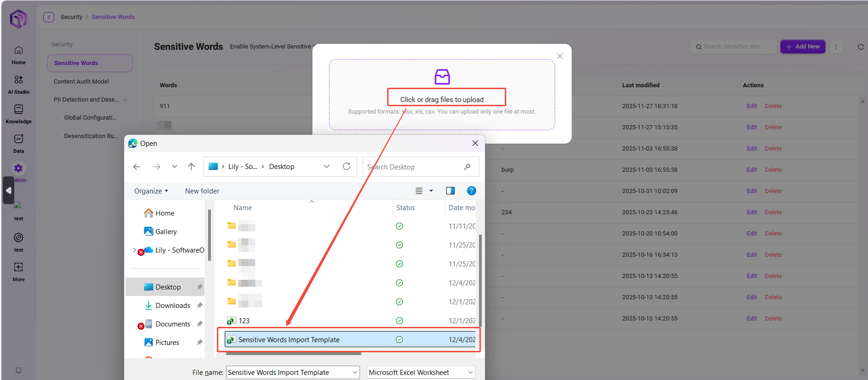The height and width of the screenshot is (380, 868).
Task: Click Add New button
Action: [802, 47]
